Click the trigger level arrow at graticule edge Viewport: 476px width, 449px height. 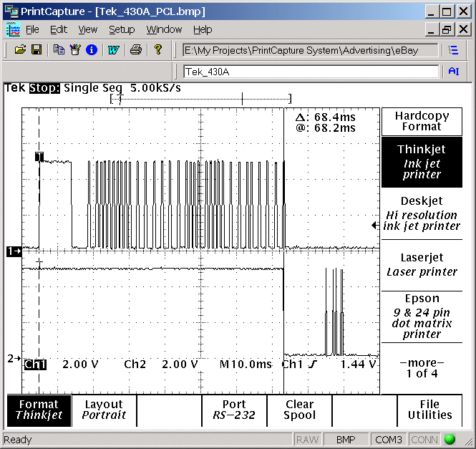[375, 226]
